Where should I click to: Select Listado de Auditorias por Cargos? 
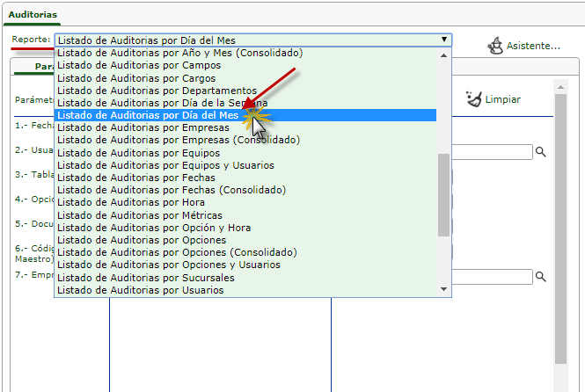[245, 78]
